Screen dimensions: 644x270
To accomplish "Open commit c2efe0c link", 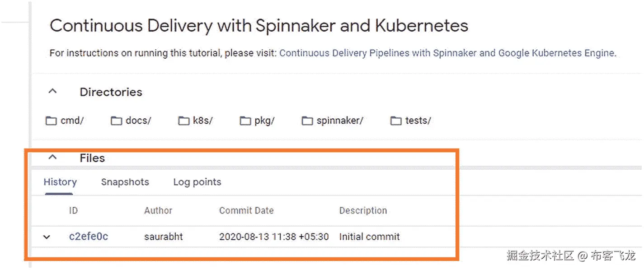I will [89, 237].
